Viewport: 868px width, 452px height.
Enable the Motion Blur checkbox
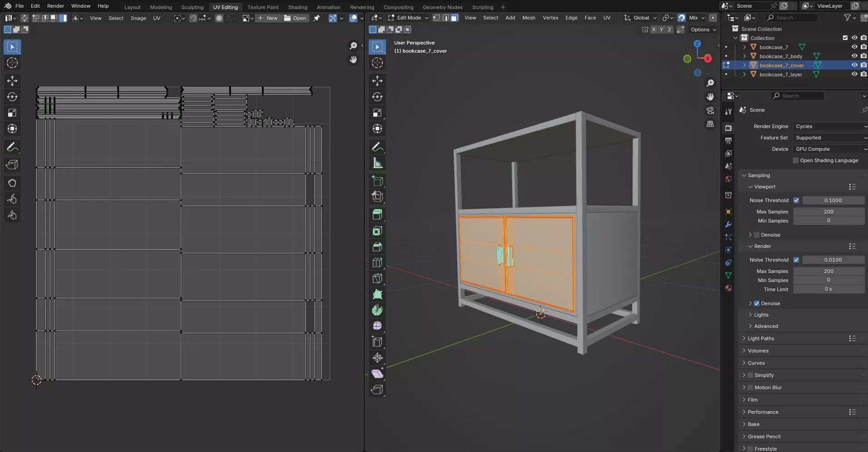(750, 387)
